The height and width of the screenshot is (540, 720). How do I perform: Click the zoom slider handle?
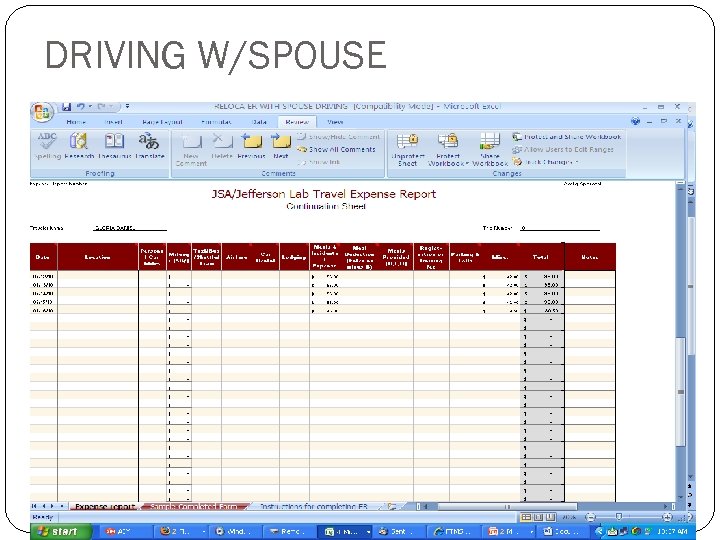619,518
